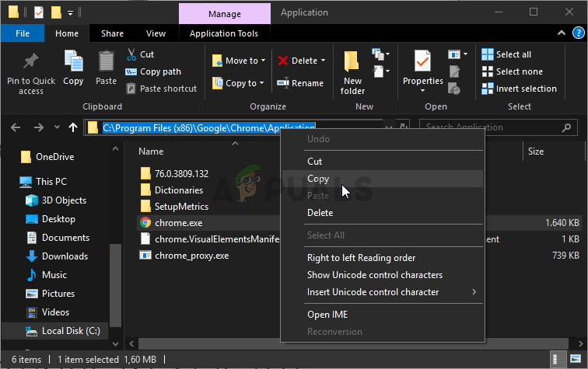Click Copy path in ribbon

click(x=153, y=71)
